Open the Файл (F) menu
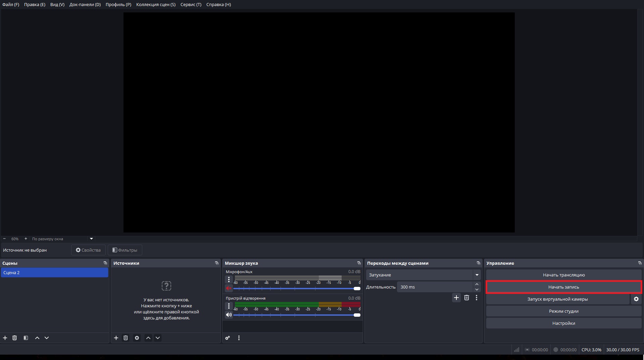644x360 pixels. tap(11, 4)
